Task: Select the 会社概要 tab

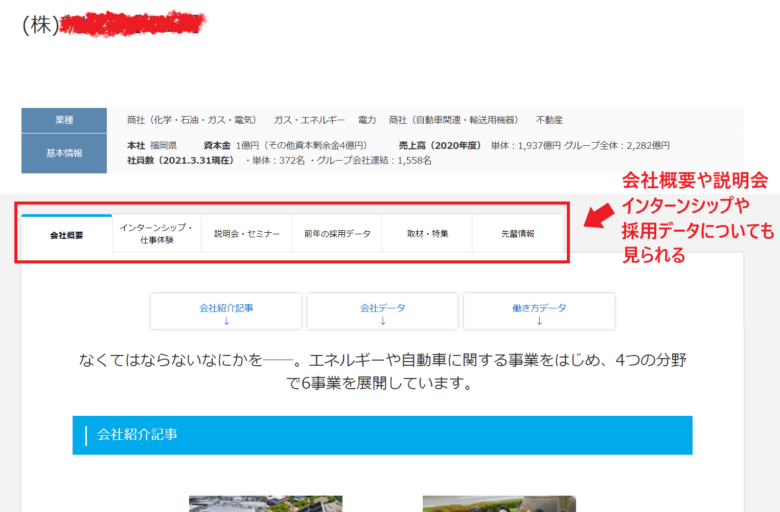Action: (67, 234)
